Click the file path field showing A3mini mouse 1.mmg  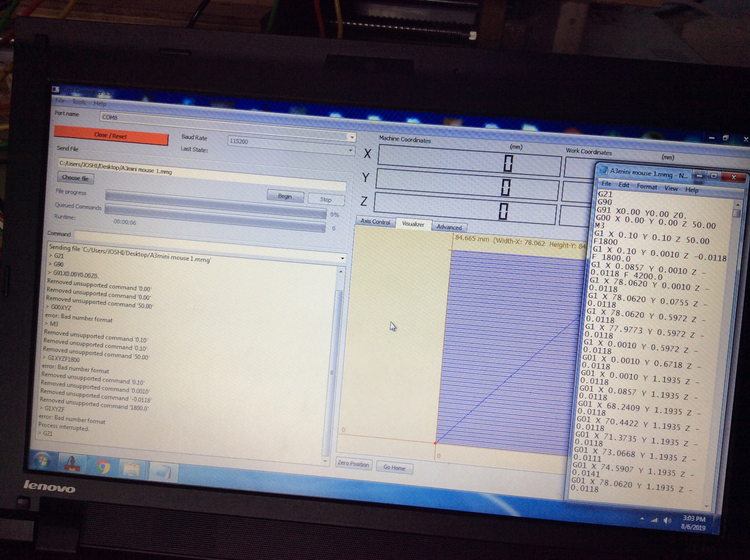203,174
